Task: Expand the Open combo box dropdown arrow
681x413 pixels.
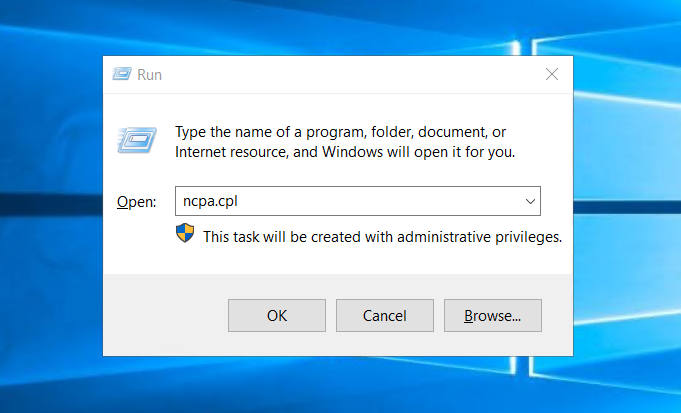Action: 530,201
